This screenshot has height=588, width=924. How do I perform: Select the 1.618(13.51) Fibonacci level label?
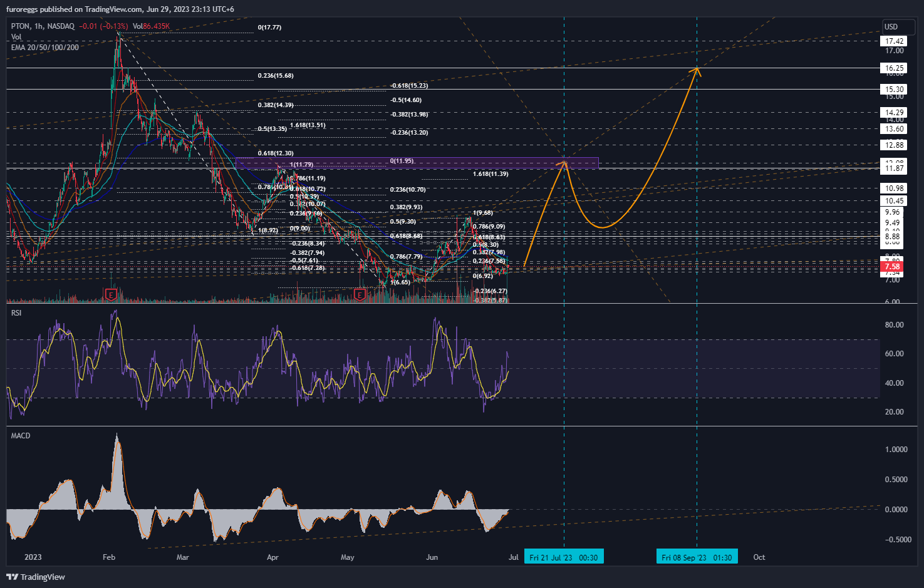[308, 125]
